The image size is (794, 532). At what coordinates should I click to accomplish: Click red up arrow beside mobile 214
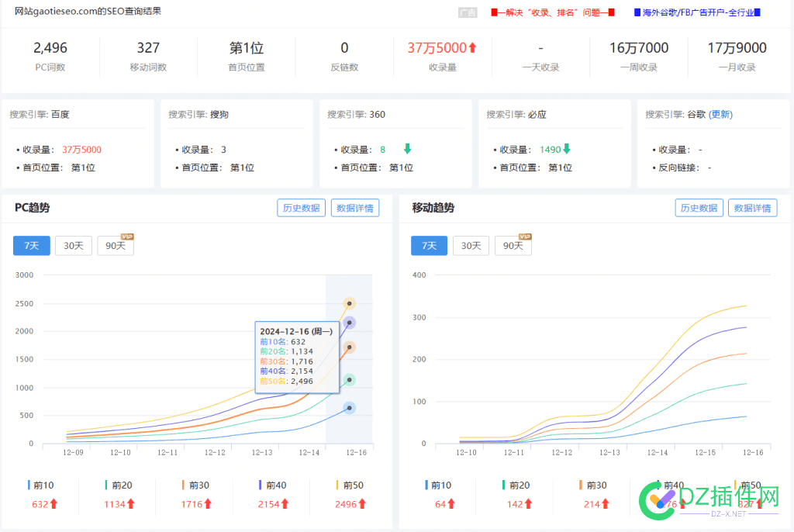pos(605,503)
